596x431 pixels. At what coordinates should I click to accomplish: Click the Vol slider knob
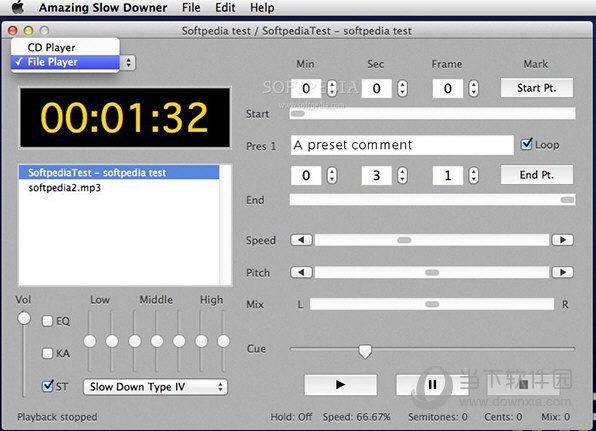click(x=24, y=318)
